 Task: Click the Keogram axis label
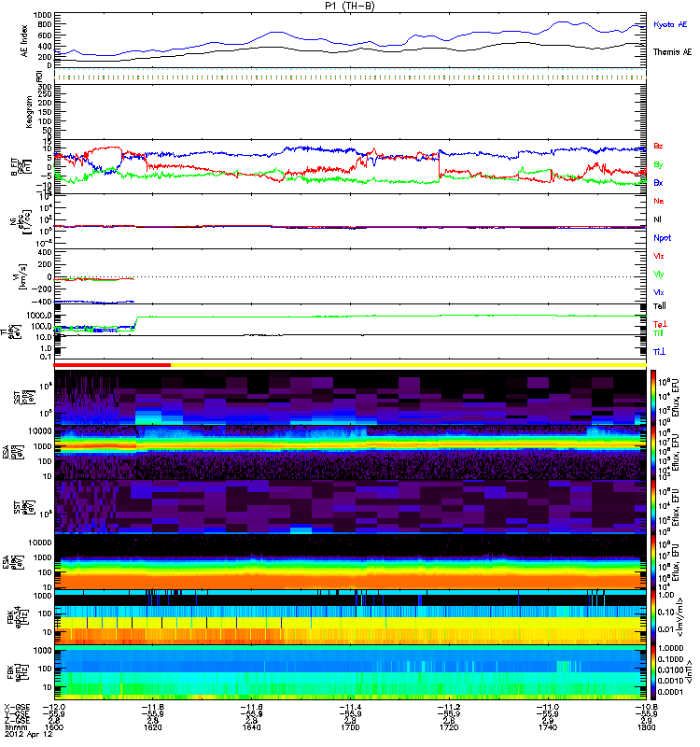click(29, 111)
